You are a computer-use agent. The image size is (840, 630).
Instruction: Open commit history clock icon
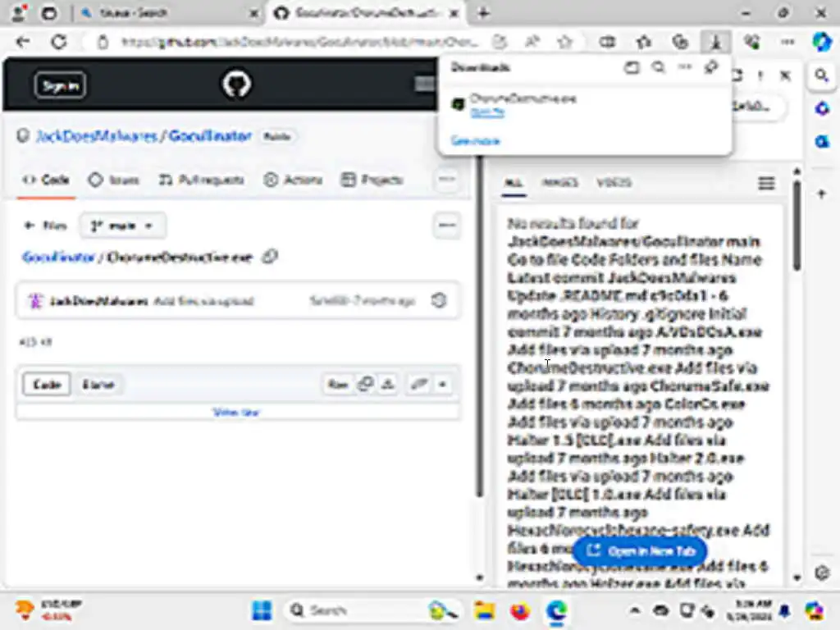(x=439, y=300)
